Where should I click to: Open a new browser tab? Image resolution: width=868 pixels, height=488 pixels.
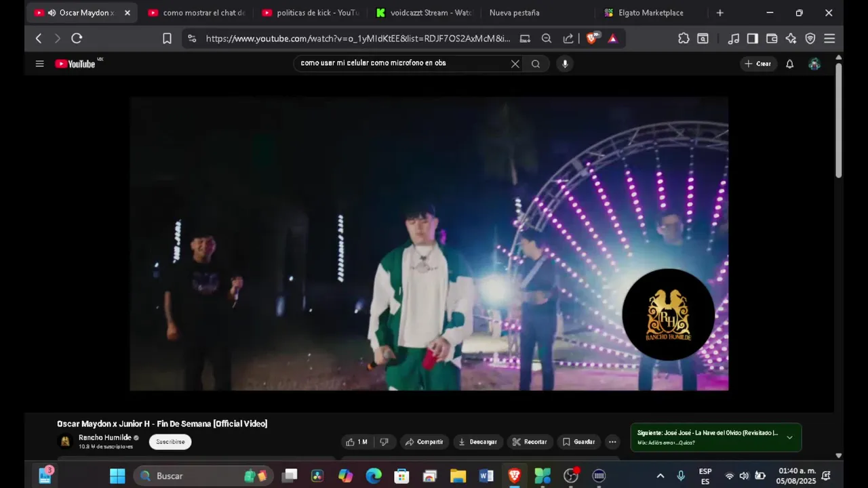pyautogui.click(x=720, y=13)
